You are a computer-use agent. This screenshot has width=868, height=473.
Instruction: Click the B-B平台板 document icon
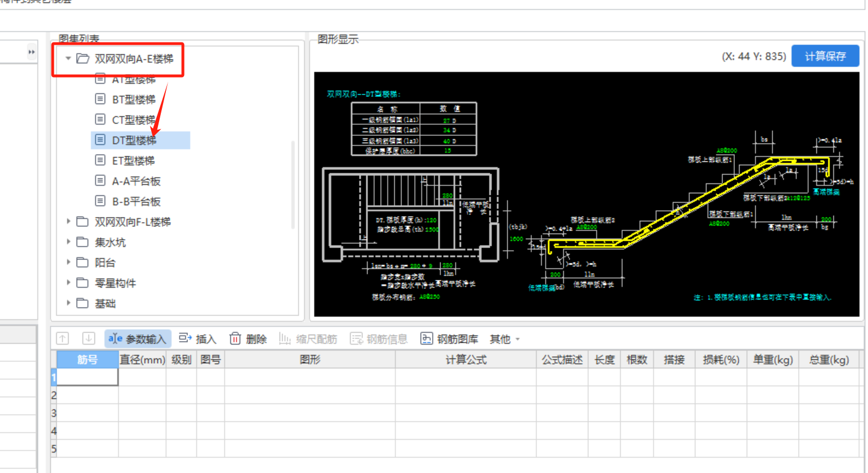pyautogui.click(x=100, y=201)
